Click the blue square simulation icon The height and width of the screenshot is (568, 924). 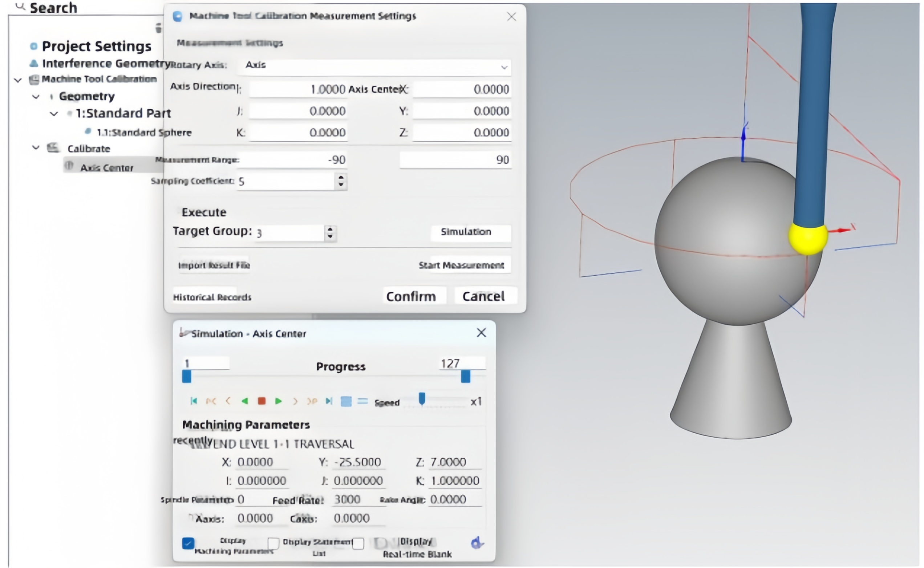[346, 401]
